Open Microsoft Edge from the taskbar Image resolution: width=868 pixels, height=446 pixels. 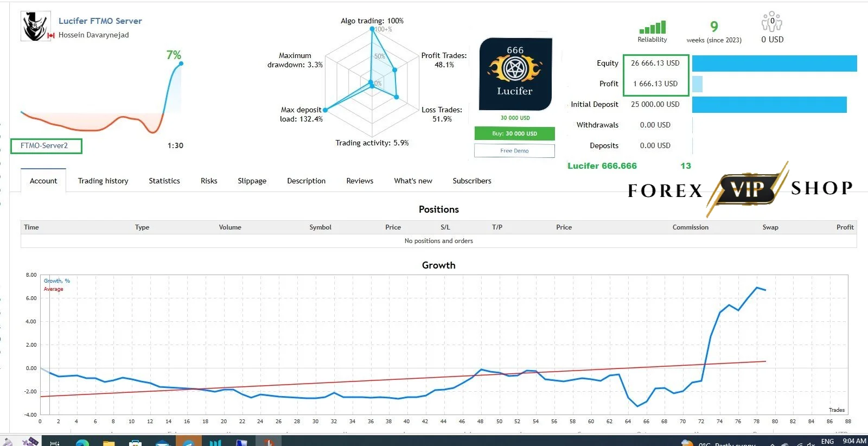click(x=82, y=443)
